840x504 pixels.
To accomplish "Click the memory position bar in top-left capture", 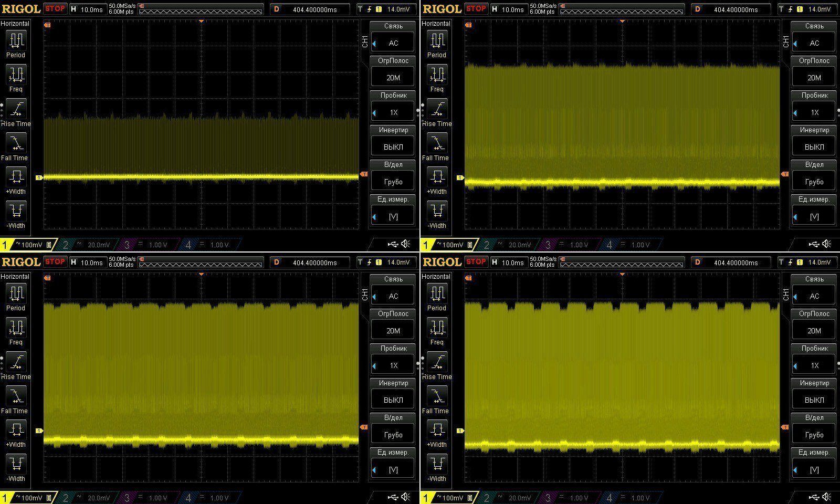I will tap(200, 9).
